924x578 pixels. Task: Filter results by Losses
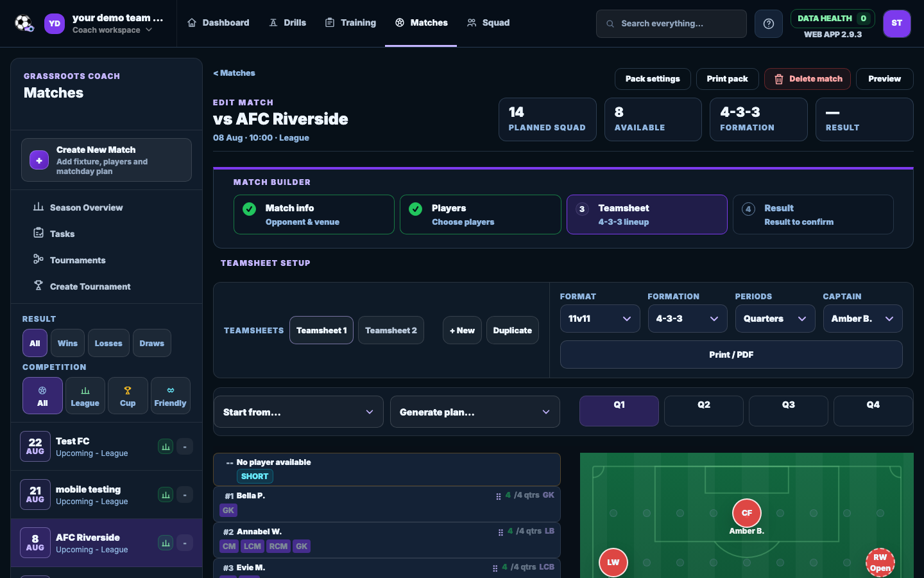(108, 343)
